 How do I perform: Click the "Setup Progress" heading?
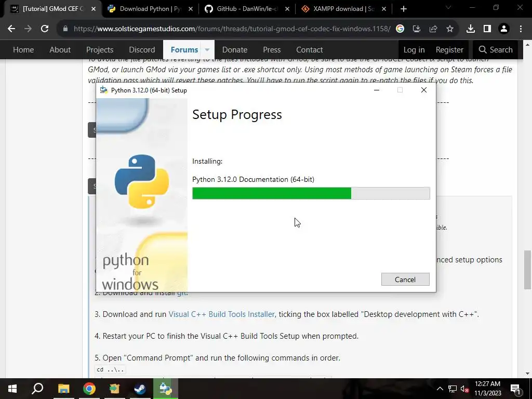(x=237, y=115)
